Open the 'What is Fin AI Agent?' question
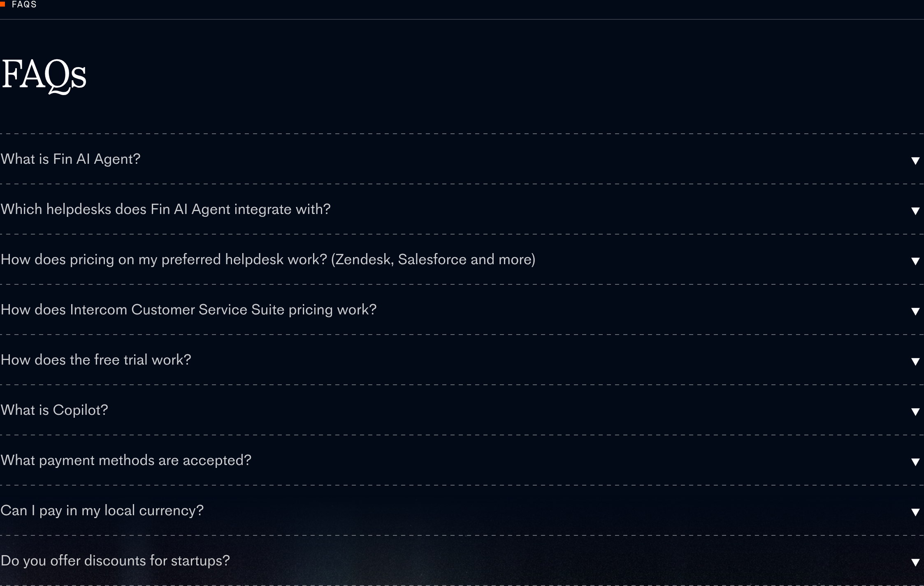Image resolution: width=924 pixels, height=586 pixels. coord(71,159)
